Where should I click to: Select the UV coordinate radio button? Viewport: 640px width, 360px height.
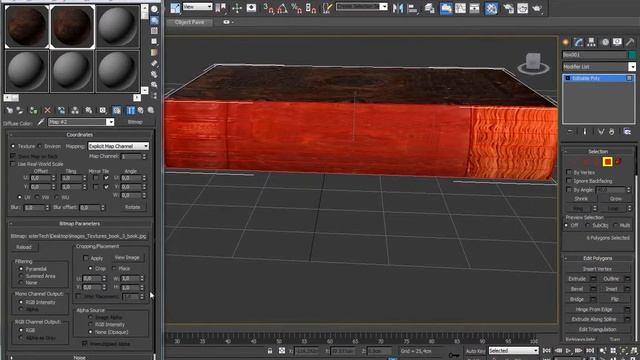pos(19,197)
